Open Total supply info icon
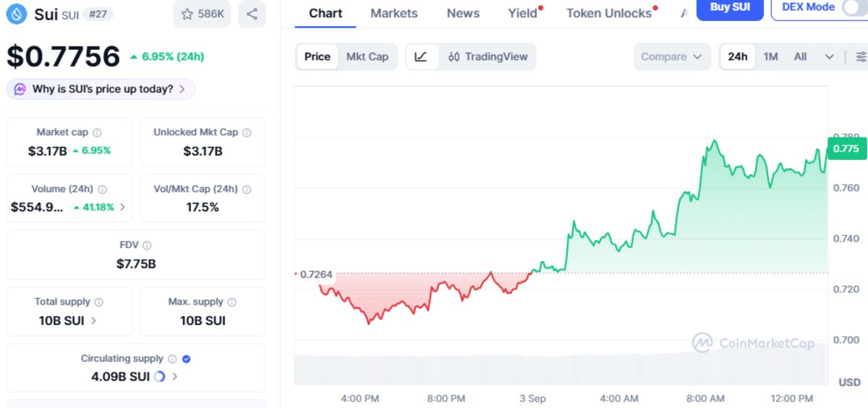This screenshot has height=408, width=868. click(99, 302)
